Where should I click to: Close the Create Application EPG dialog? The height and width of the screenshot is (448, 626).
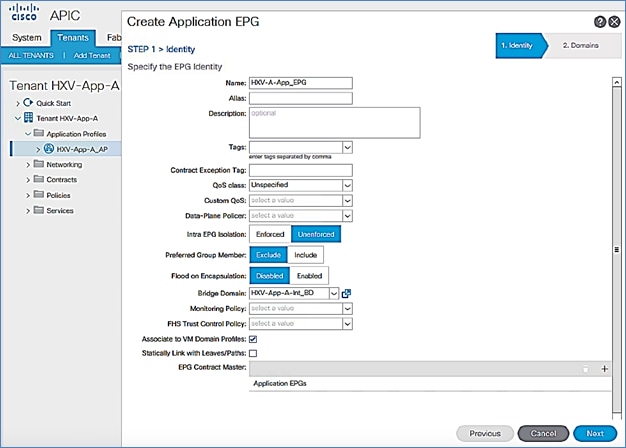pos(614,22)
